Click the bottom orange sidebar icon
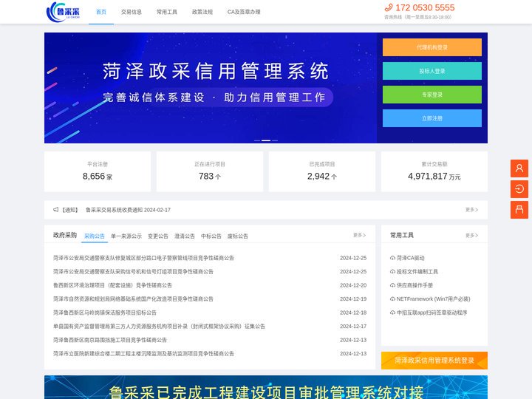Viewport: 532px width, 399px height. (x=519, y=210)
